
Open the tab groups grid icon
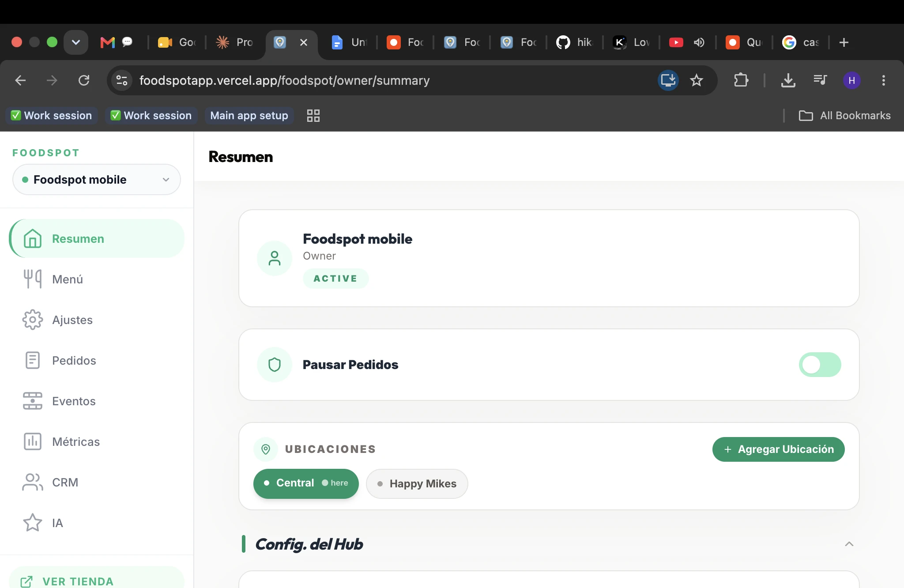313,116
